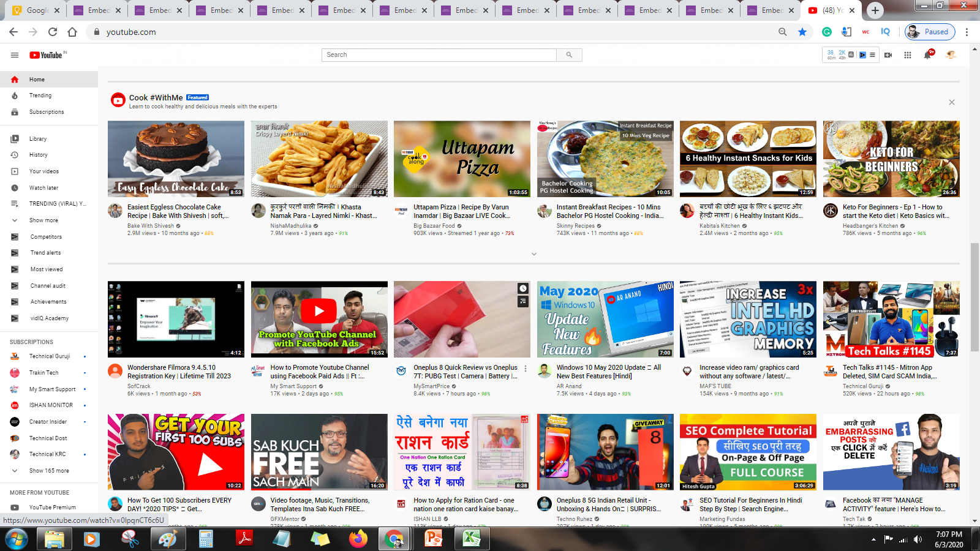This screenshot has width=980, height=551.
Task: Switch to the Google browser tab
Action: coord(36,10)
